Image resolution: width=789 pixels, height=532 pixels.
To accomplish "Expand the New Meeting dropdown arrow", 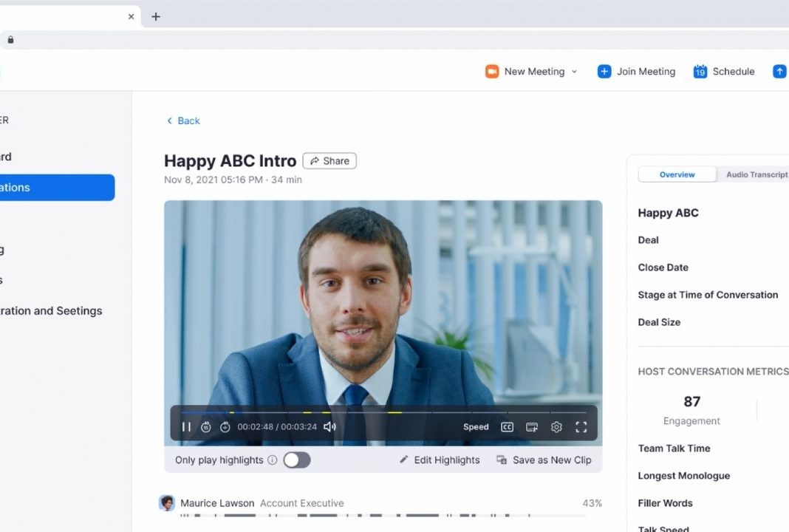I will (574, 72).
